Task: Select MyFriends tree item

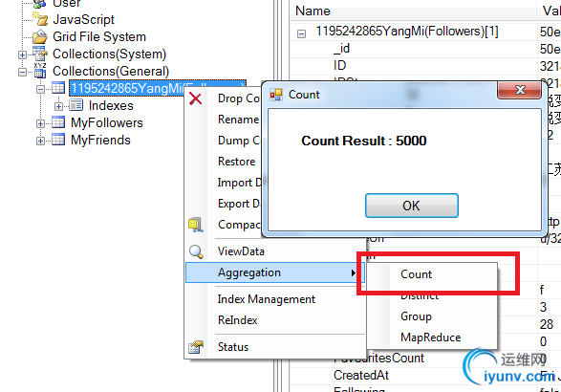Action: pos(100,140)
